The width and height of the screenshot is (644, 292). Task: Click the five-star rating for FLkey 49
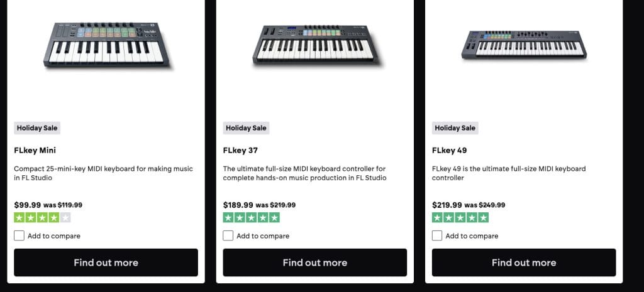tap(460, 218)
